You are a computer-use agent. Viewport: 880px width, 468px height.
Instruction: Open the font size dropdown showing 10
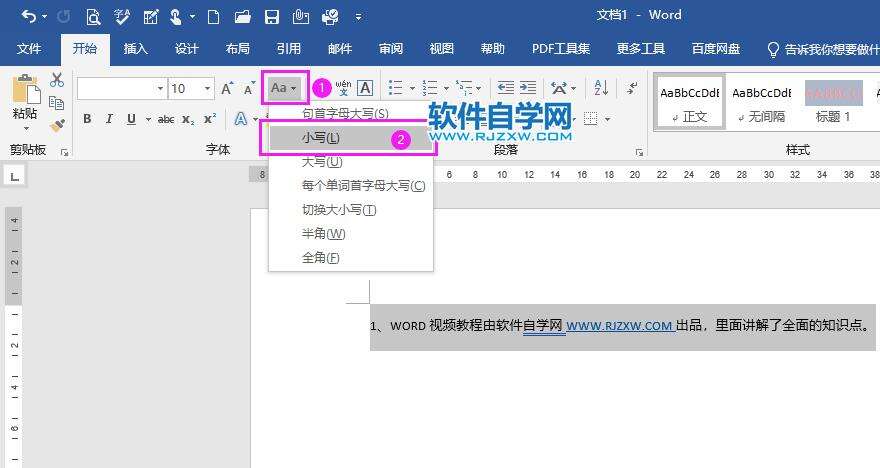tap(207, 89)
